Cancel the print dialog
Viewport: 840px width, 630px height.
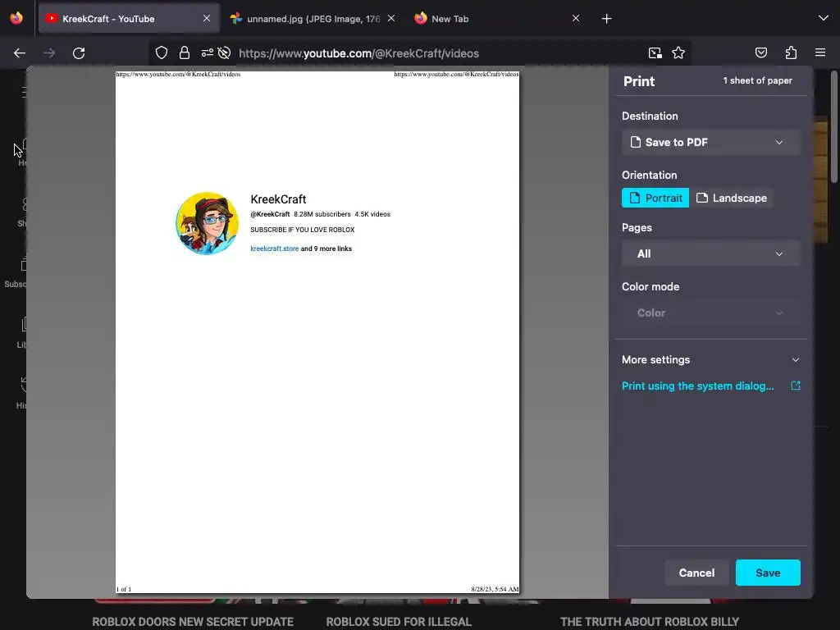(x=696, y=573)
